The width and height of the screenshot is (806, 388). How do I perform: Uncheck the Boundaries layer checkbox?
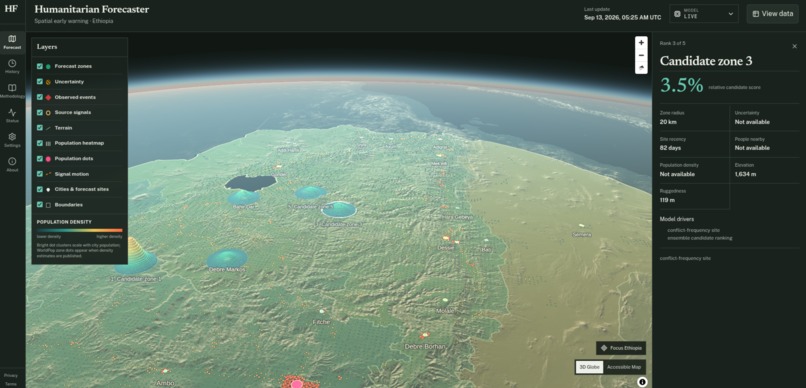click(40, 205)
